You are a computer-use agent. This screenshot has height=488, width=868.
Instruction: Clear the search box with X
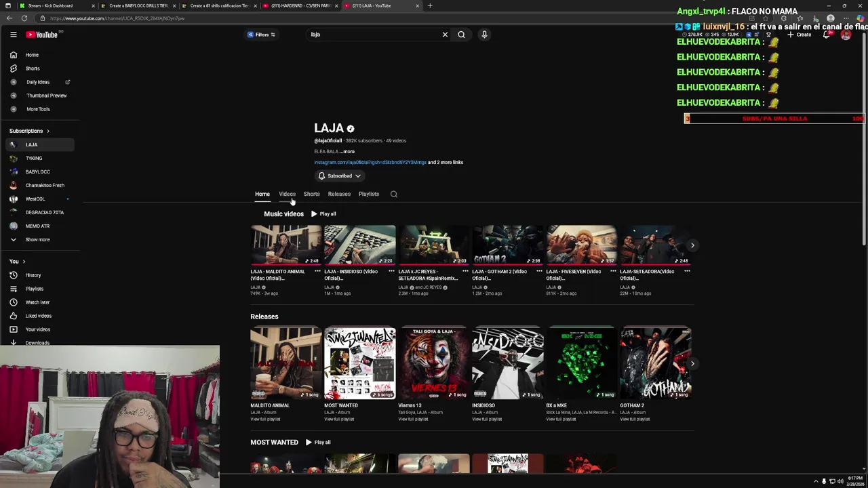tap(445, 35)
